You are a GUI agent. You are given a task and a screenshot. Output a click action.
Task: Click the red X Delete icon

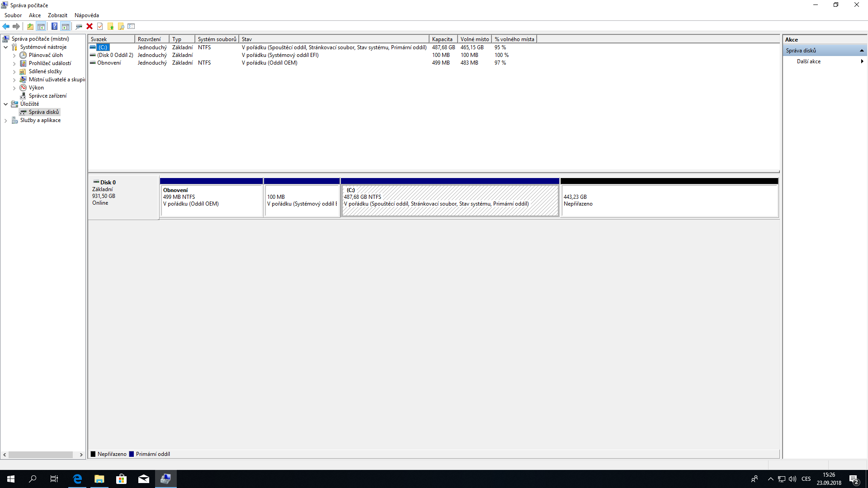[90, 26]
